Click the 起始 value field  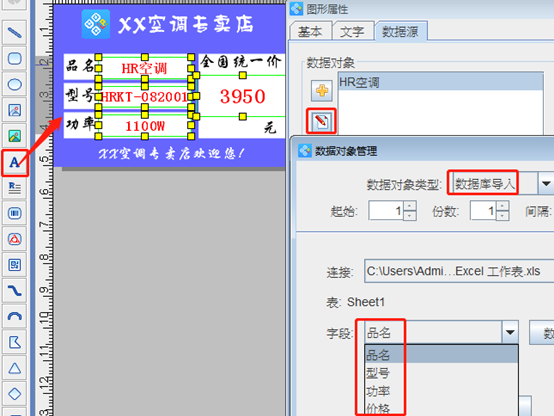386,211
